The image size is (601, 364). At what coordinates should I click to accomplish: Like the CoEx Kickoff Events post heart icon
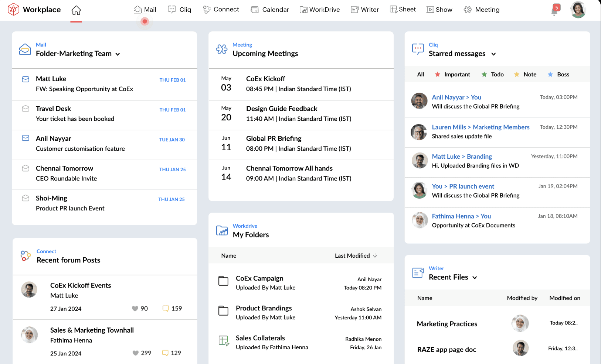pos(135,309)
